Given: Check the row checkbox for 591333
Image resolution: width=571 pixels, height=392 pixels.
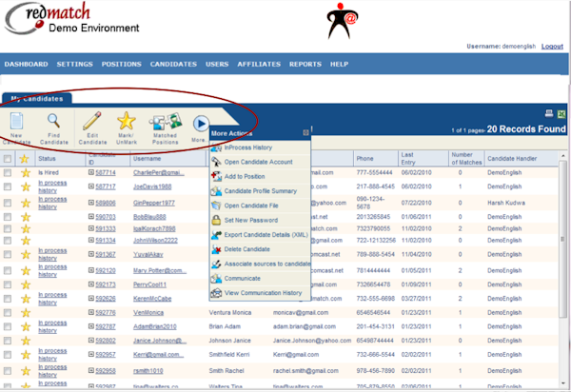Looking at the screenshot, I should point(8,228).
